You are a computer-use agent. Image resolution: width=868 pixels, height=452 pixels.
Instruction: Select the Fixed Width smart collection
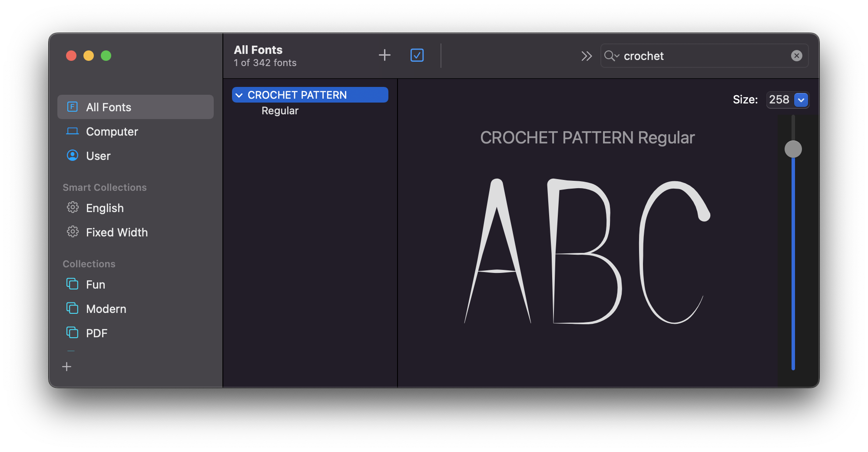(135, 232)
